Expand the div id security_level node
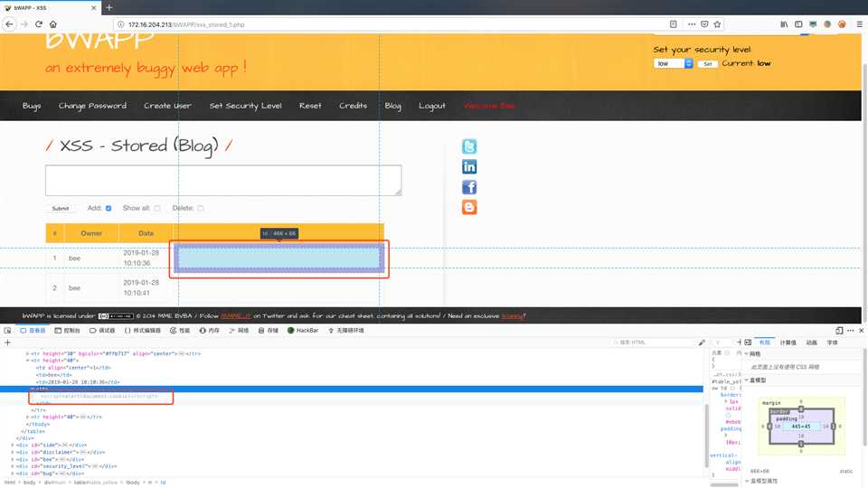The width and height of the screenshot is (868, 488). tap(13, 466)
